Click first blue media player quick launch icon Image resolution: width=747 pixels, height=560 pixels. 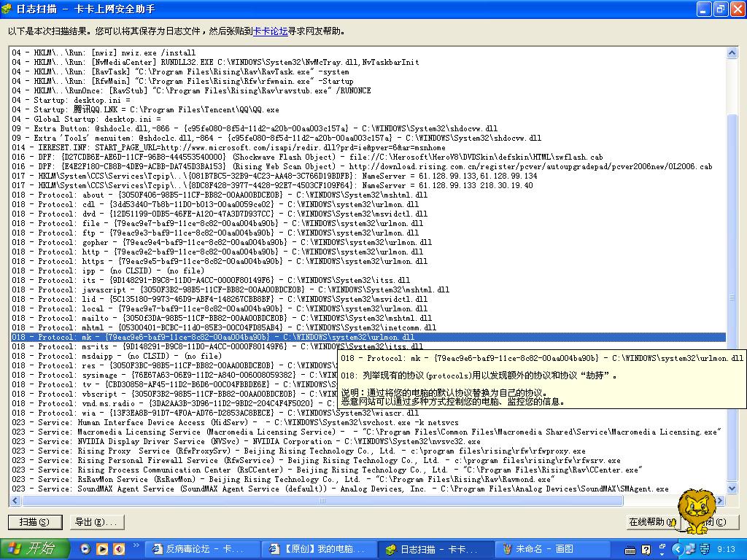(x=85, y=549)
